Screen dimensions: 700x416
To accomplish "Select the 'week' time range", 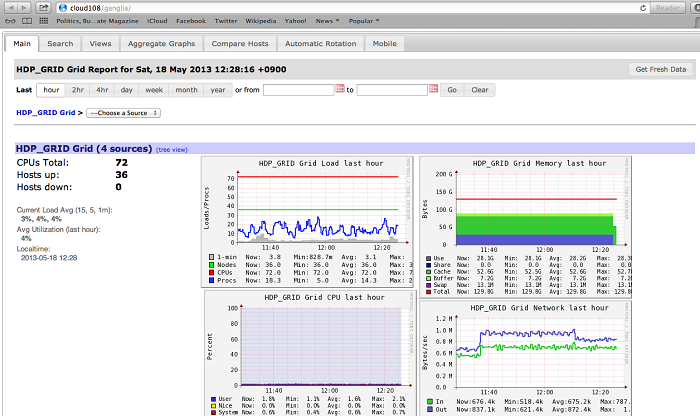I will tap(154, 90).
